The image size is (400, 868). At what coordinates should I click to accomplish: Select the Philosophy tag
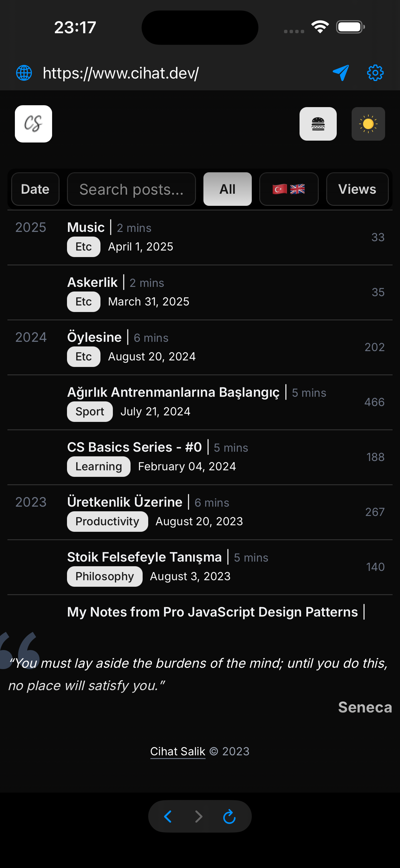click(105, 576)
